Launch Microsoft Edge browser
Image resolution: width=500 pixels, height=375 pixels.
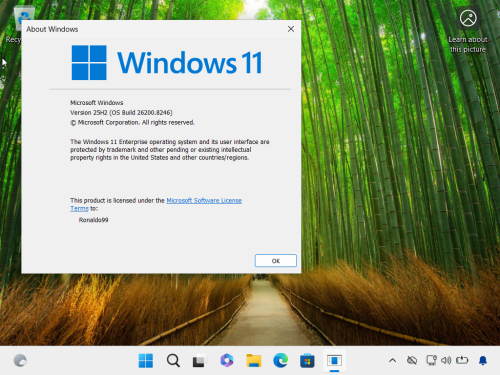click(281, 360)
